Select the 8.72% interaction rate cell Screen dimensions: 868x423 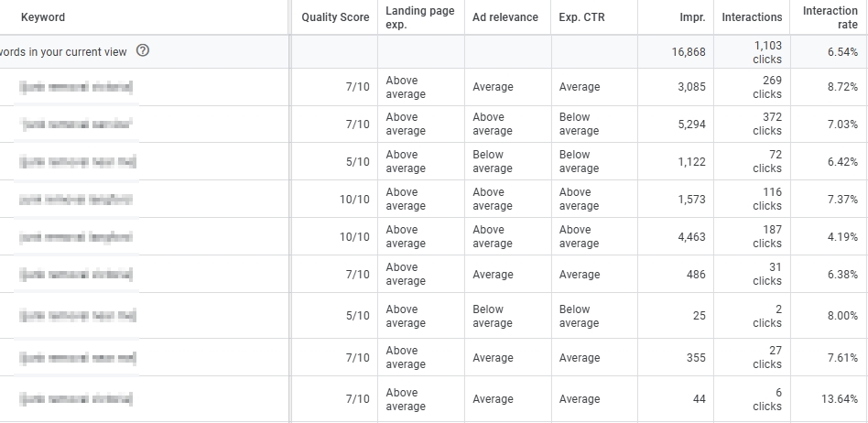841,87
